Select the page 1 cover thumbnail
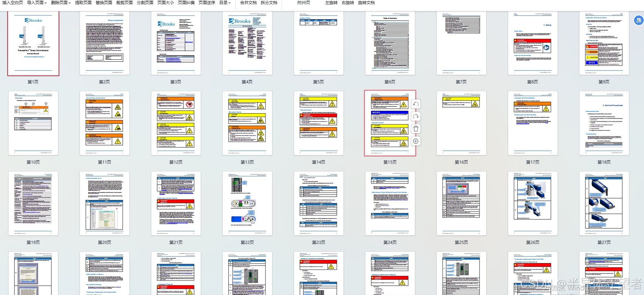 pos(33,43)
